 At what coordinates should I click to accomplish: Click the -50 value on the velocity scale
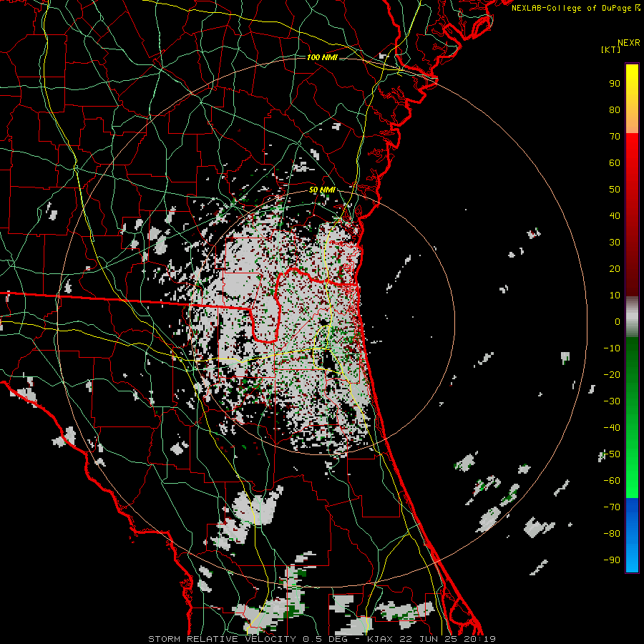[x=612, y=454]
